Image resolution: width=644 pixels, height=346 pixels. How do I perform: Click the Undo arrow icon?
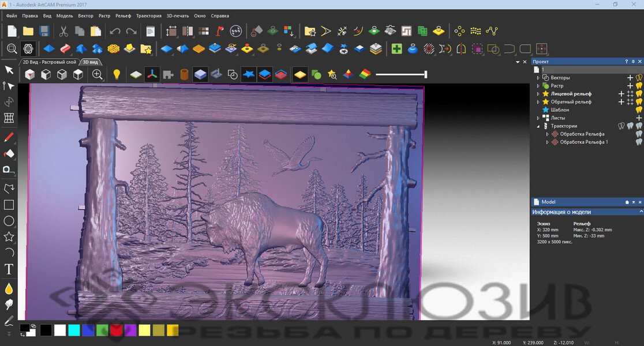click(x=115, y=31)
